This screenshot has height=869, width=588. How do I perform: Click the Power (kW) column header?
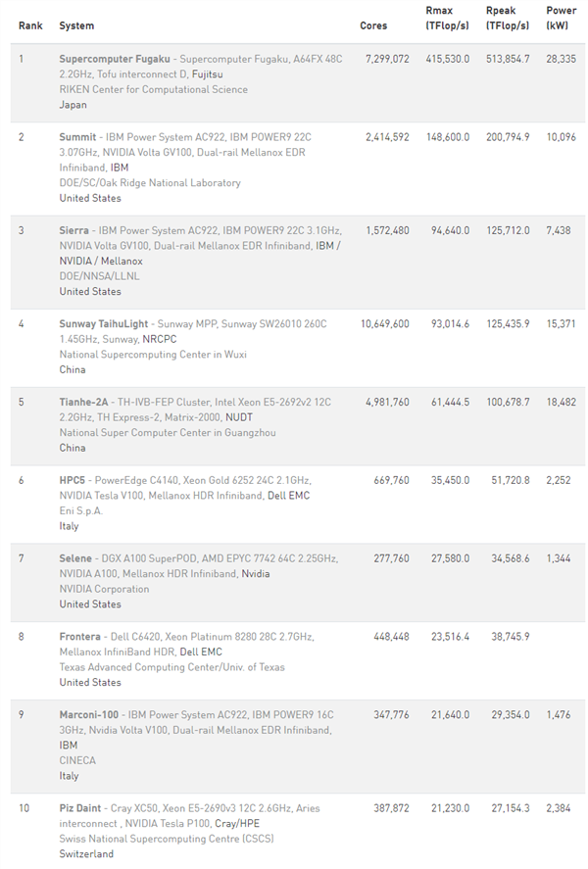point(561,19)
